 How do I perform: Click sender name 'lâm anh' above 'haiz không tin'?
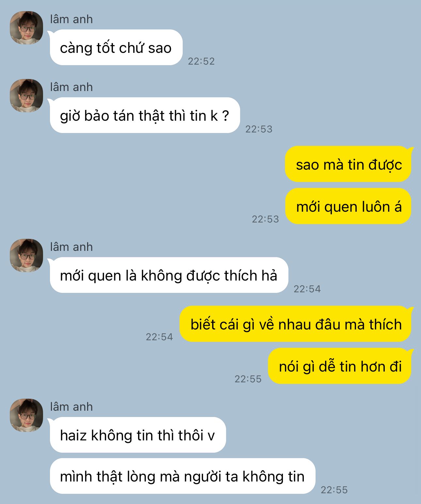[x=71, y=407]
